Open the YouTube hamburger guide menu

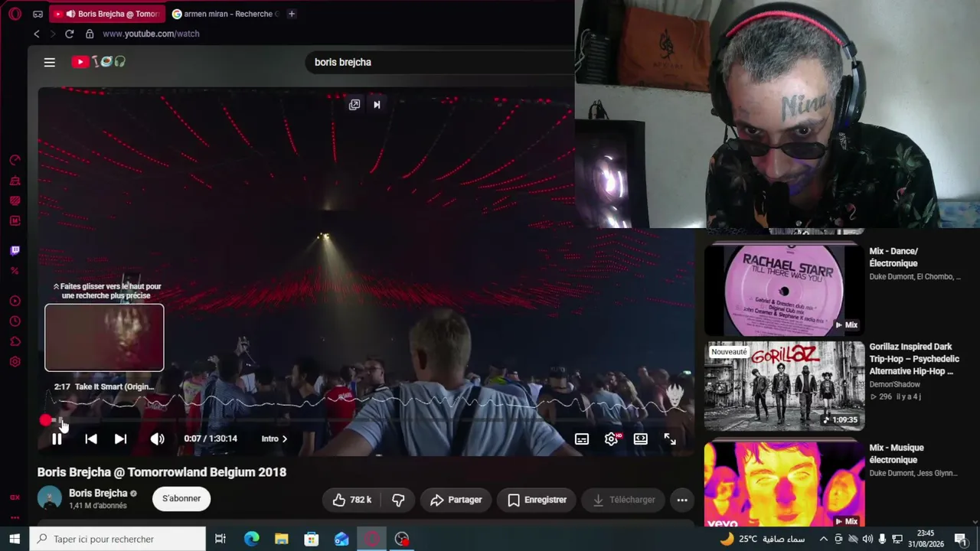click(50, 62)
